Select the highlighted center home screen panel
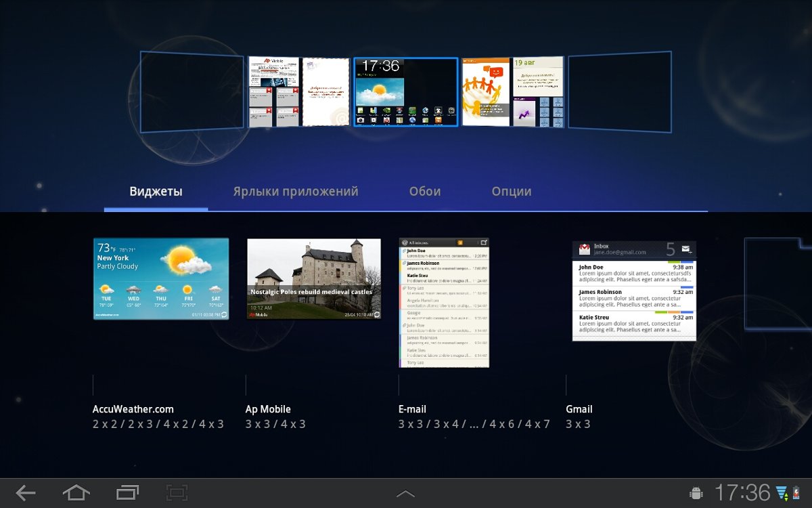The width and height of the screenshot is (812, 508). [x=406, y=91]
